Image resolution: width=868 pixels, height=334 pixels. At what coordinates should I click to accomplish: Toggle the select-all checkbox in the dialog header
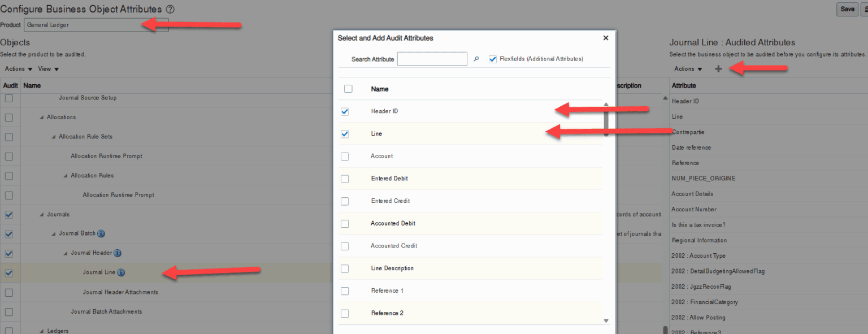(x=349, y=89)
